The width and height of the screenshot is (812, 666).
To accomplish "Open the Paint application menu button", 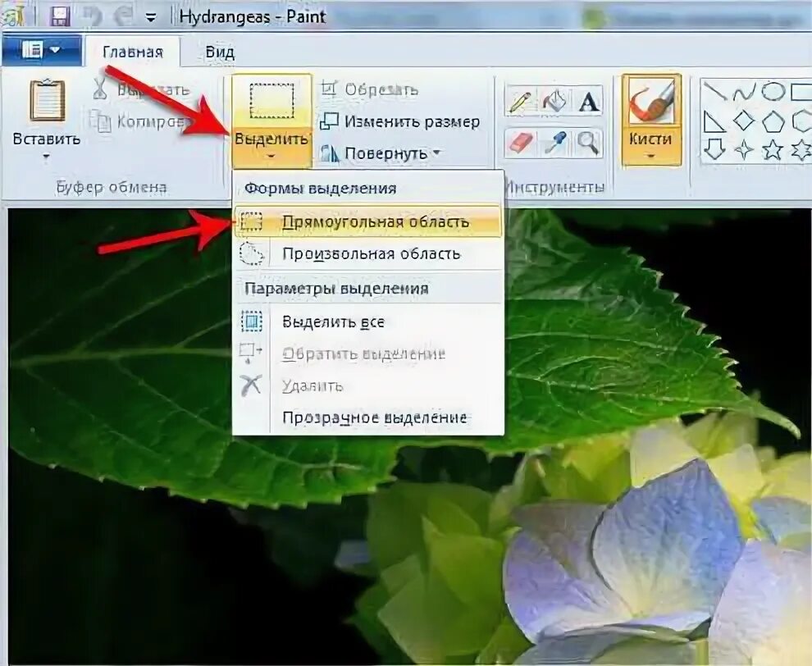I will (42, 50).
